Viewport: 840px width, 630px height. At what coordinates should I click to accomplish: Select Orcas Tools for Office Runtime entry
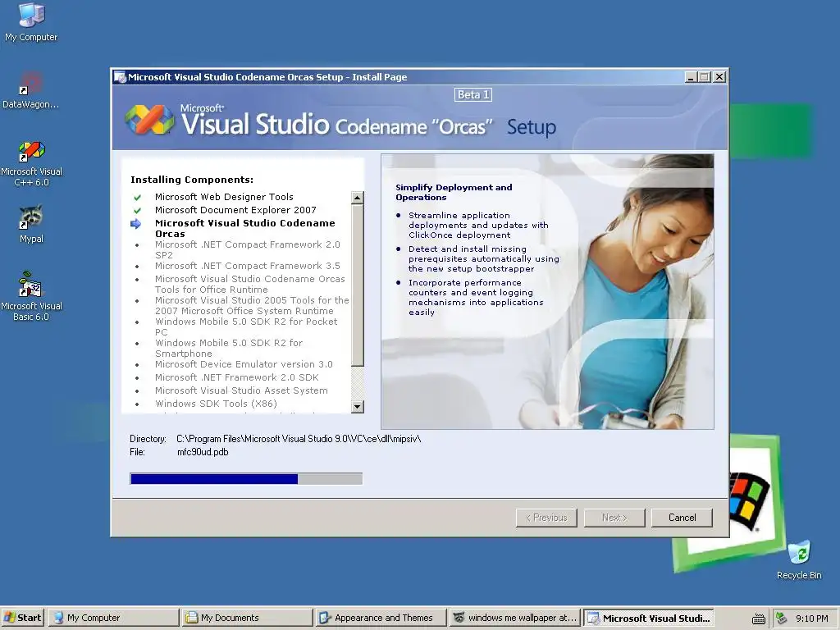(250, 284)
